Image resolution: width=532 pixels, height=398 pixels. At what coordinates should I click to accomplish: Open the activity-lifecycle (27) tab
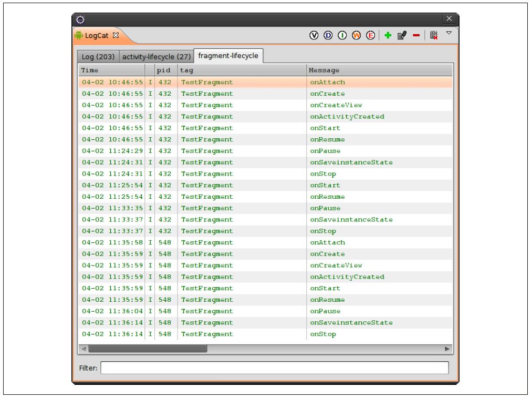tap(157, 57)
